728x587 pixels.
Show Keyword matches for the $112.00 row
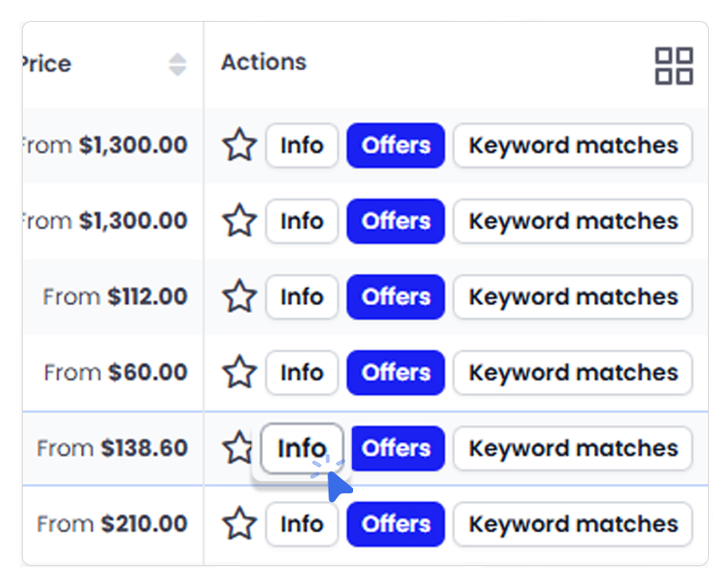(x=572, y=297)
